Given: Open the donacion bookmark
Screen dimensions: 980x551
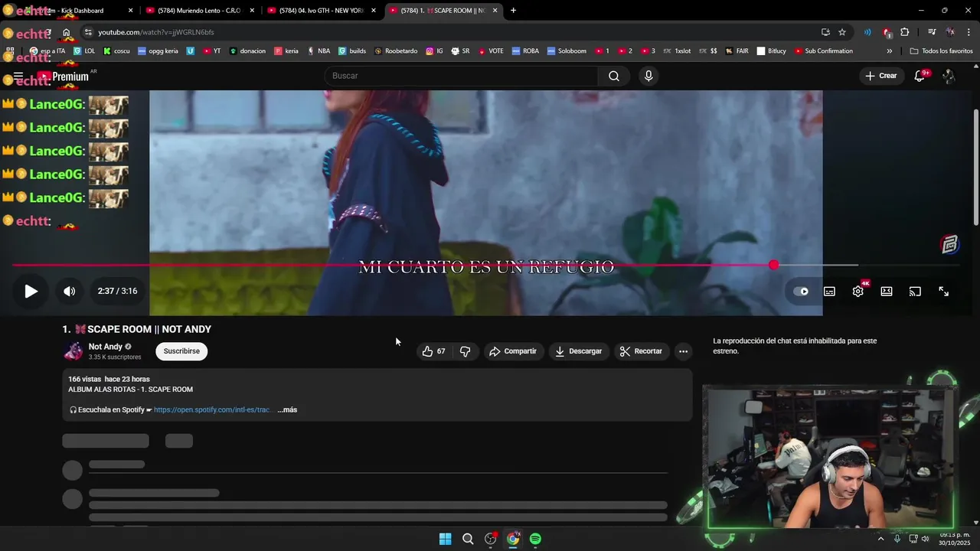Looking at the screenshot, I should click(x=247, y=51).
